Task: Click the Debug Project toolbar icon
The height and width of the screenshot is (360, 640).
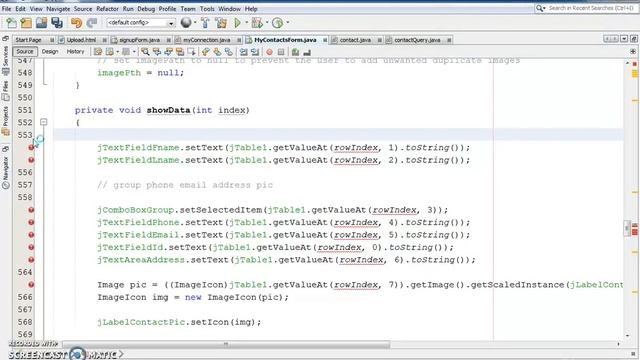Action: [257, 23]
